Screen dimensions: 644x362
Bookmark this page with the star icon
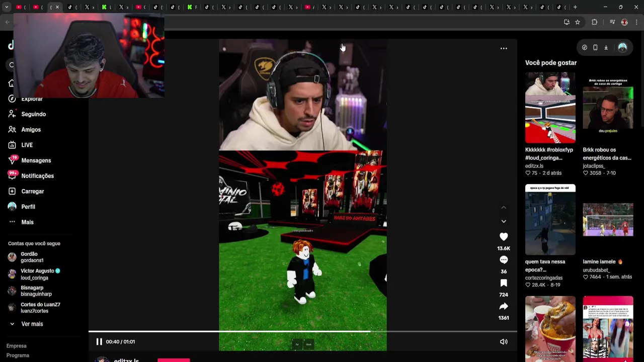[x=578, y=22]
